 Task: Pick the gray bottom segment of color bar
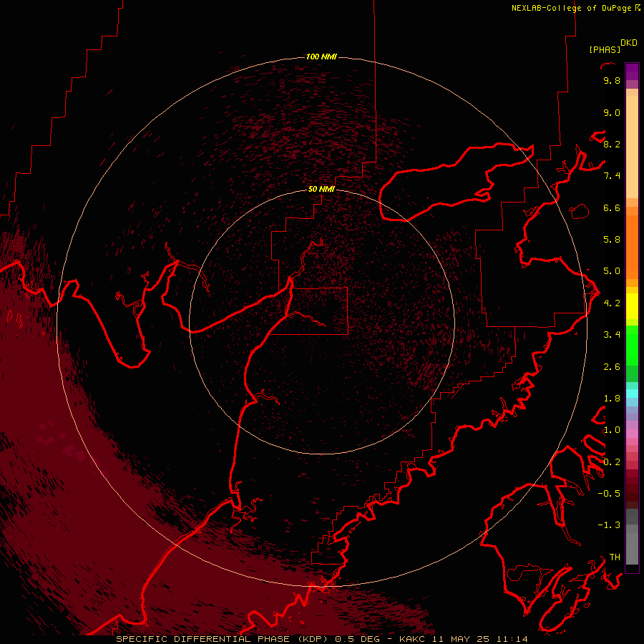[x=632, y=550]
